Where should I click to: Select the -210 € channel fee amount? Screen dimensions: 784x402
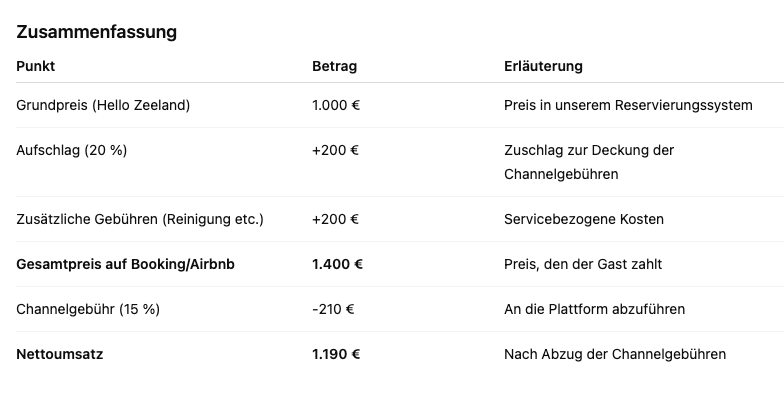335,309
